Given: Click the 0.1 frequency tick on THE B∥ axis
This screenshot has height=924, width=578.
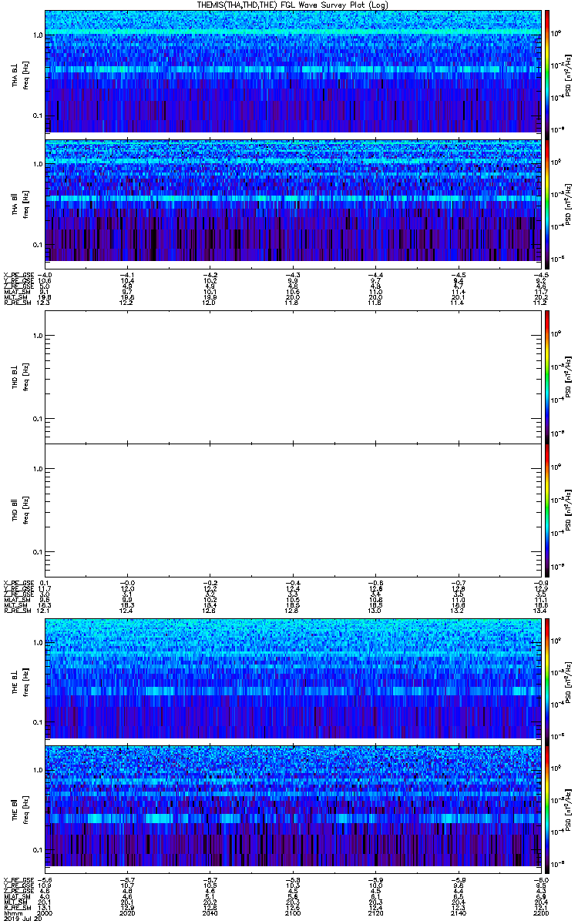Looking at the screenshot, I should pos(37,849).
